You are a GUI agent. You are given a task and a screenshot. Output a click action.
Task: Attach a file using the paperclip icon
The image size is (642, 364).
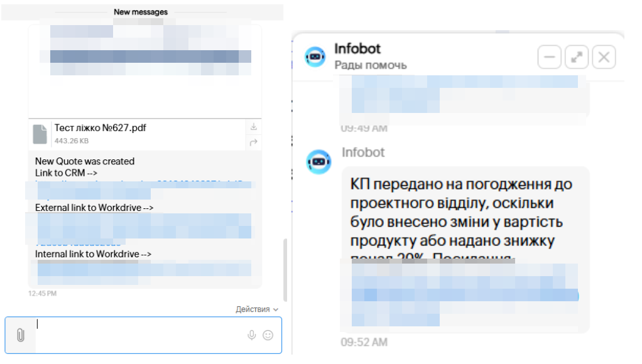click(x=21, y=335)
